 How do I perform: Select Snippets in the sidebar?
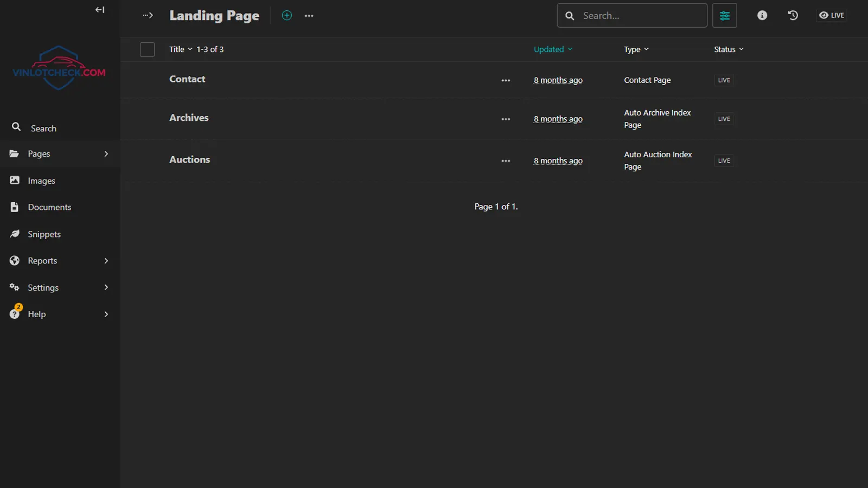tap(44, 234)
